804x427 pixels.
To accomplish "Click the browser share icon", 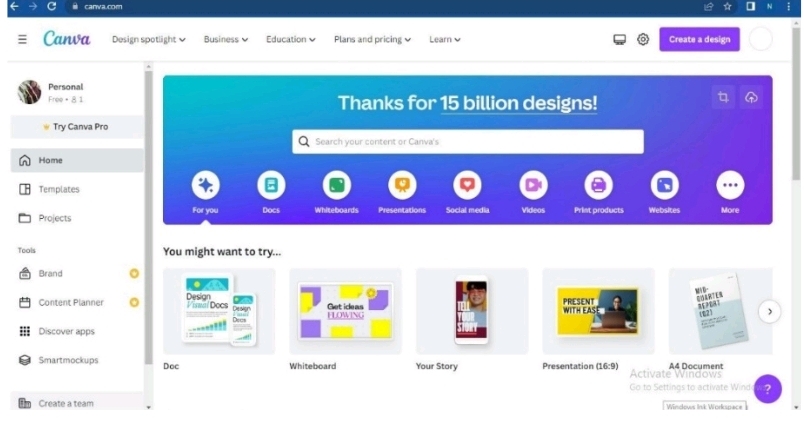I will coord(709,7).
